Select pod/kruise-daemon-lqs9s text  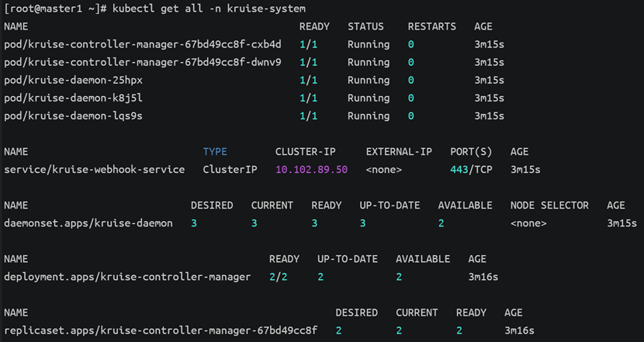coord(74,116)
